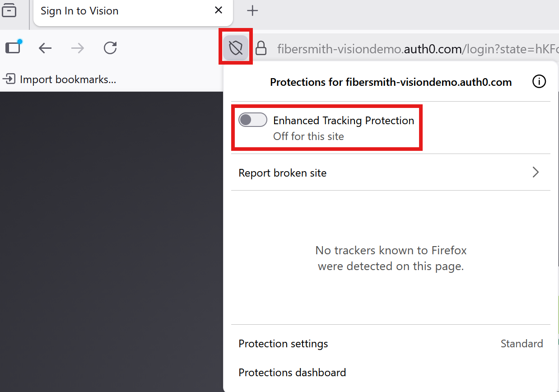Image resolution: width=559 pixels, height=392 pixels.
Task: Click the Standard protection level label
Action: (x=522, y=344)
